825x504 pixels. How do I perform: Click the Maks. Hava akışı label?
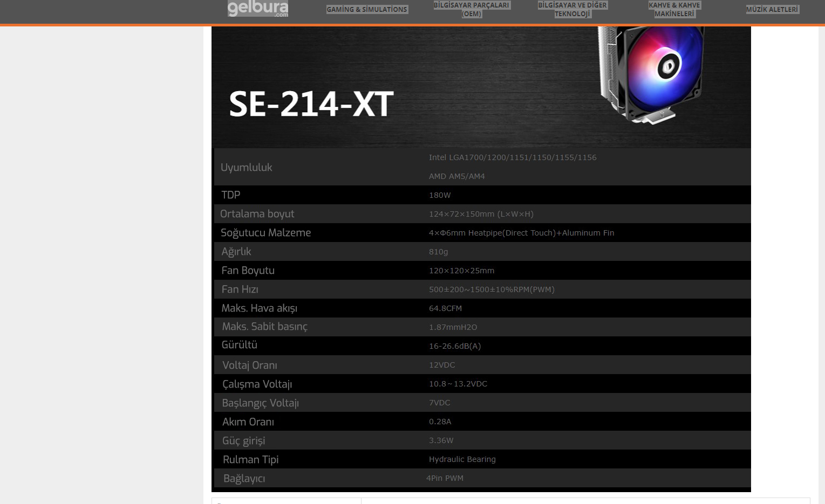click(260, 308)
